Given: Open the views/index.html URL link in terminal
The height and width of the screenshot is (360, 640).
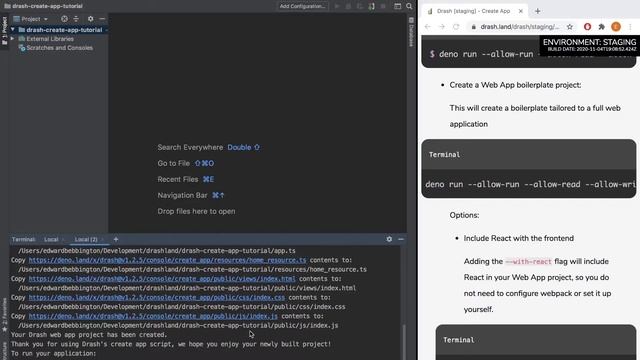Looking at the screenshot, I should [x=162, y=279].
